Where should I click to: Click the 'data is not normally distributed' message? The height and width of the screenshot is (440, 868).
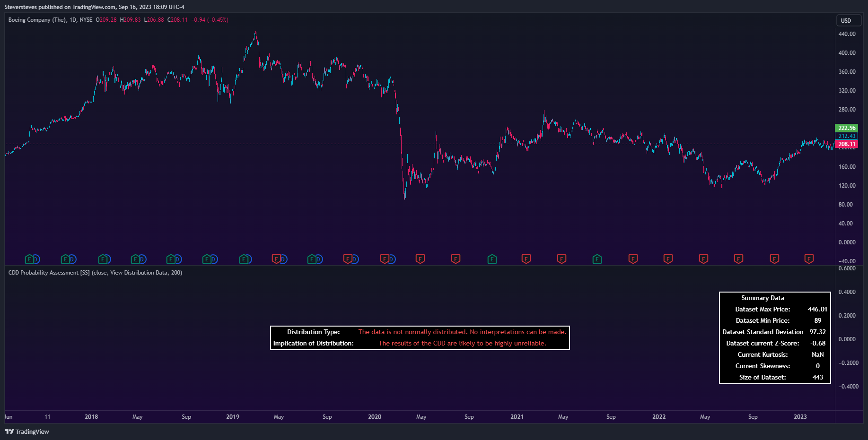(462, 332)
